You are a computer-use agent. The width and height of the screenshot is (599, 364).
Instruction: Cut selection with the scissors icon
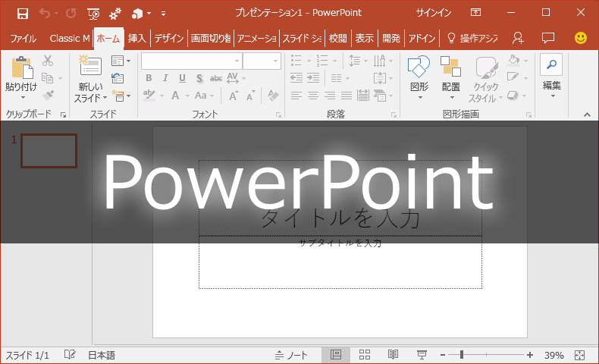[48, 61]
